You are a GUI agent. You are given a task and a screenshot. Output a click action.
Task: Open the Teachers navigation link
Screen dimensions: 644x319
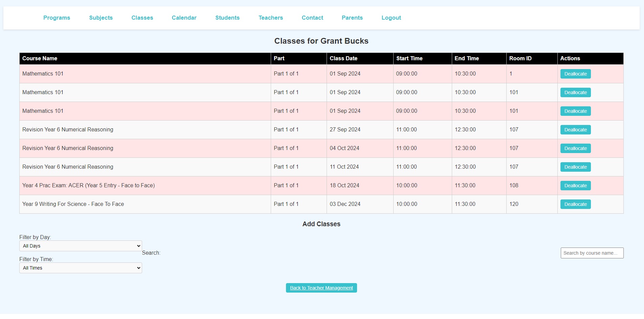tap(271, 18)
